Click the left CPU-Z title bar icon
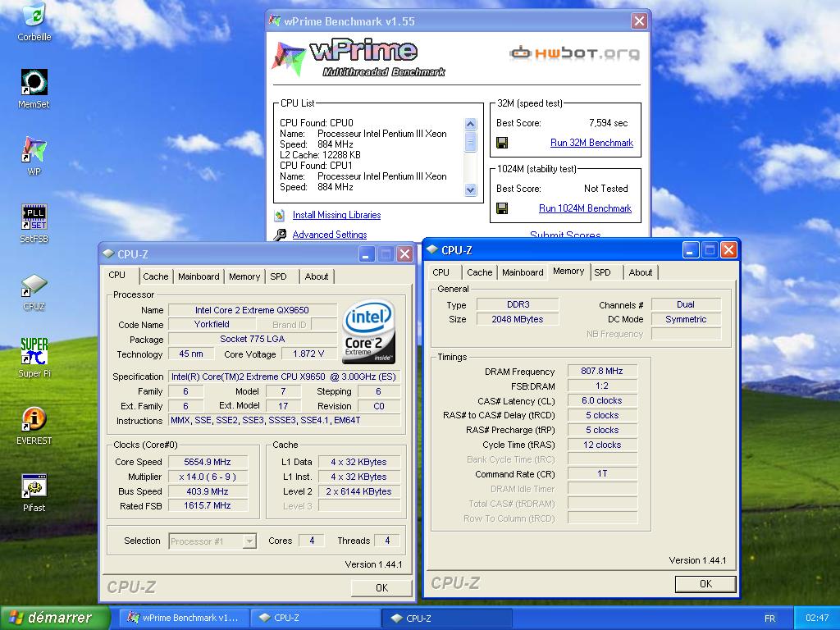This screenshot has height=630, width=840. pos(108,254)
